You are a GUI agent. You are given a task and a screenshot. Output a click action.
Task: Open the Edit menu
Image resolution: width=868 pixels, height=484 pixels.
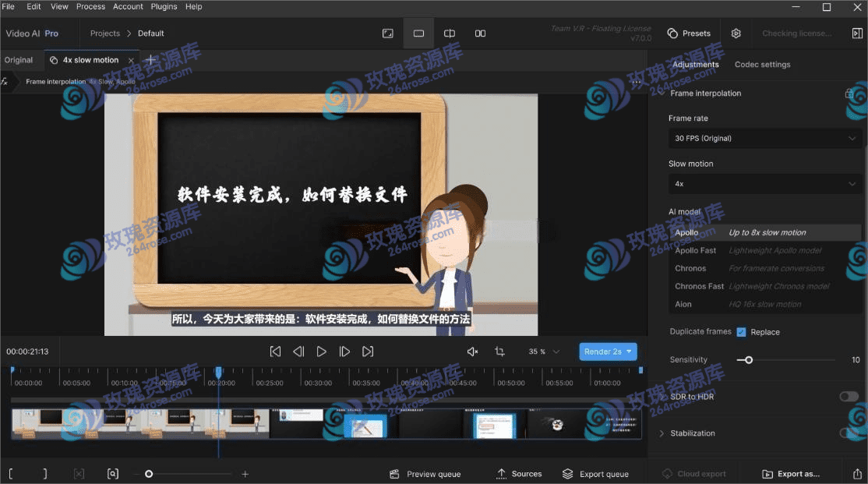[x=34, y=7]
